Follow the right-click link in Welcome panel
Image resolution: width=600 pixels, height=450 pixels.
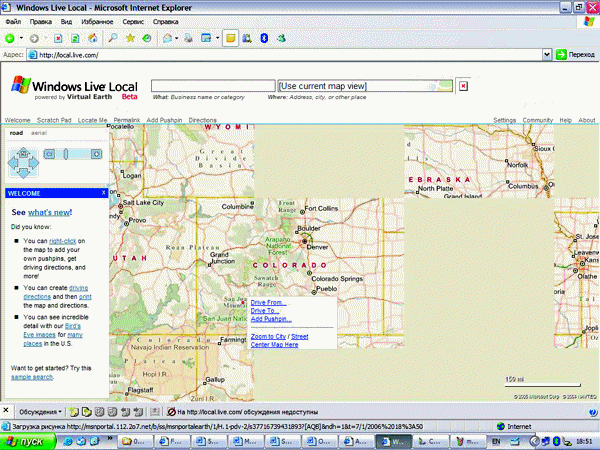[63, 241]
